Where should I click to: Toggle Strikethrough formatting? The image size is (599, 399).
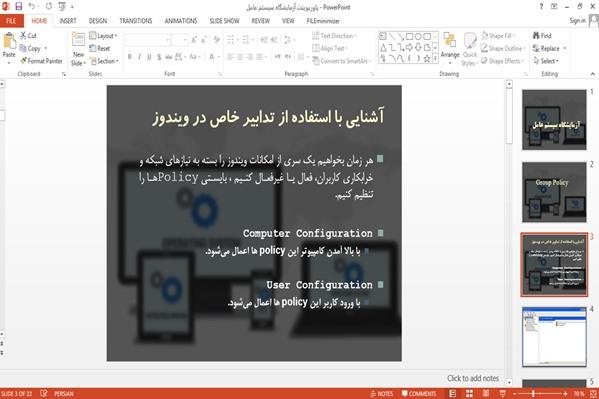point(168,57)
